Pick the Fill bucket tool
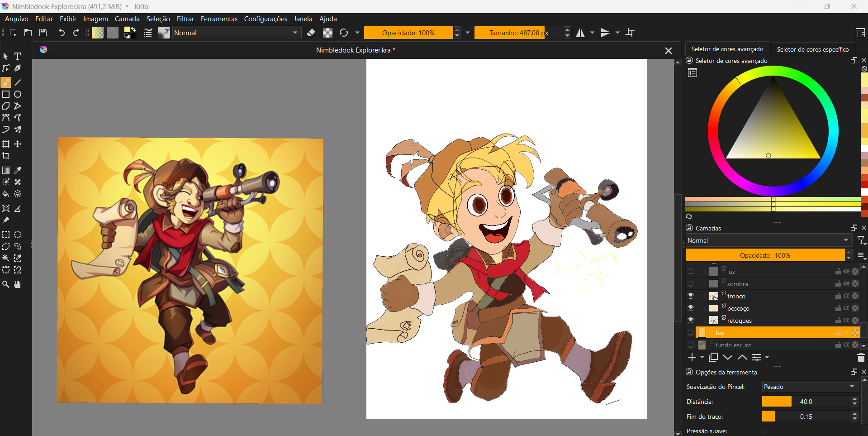The width and height of the screenshot is (868, 436). 6,194
